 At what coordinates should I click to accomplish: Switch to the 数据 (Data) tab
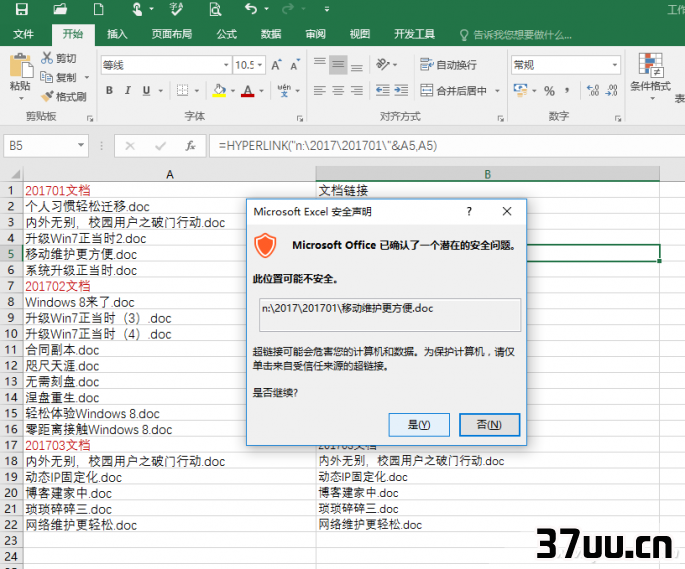coord(271,34)
